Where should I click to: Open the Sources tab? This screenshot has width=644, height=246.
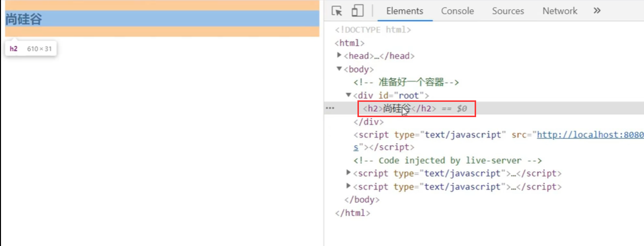pos(508,11)
